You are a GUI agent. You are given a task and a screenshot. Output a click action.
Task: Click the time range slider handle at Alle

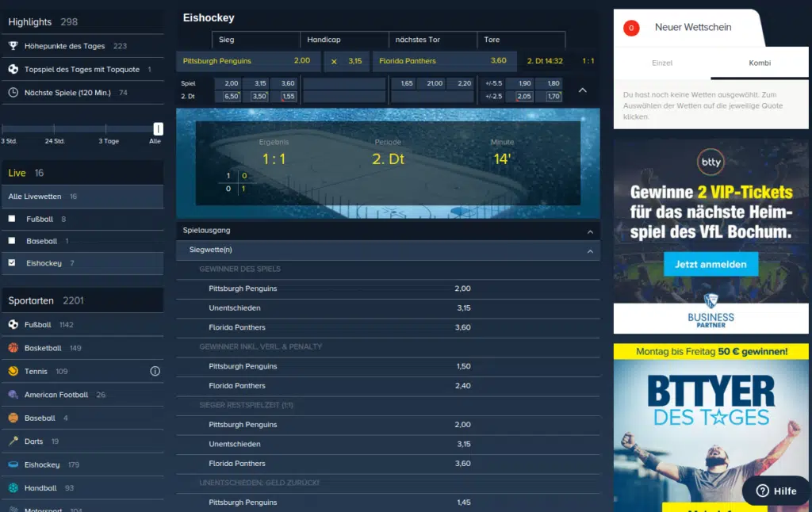point(158,128)
